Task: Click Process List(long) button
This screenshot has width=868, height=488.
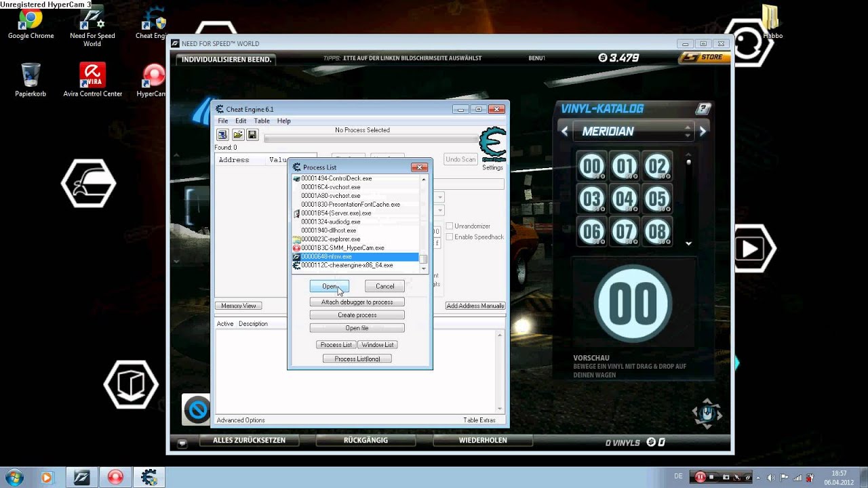Action: click(357, 359)
